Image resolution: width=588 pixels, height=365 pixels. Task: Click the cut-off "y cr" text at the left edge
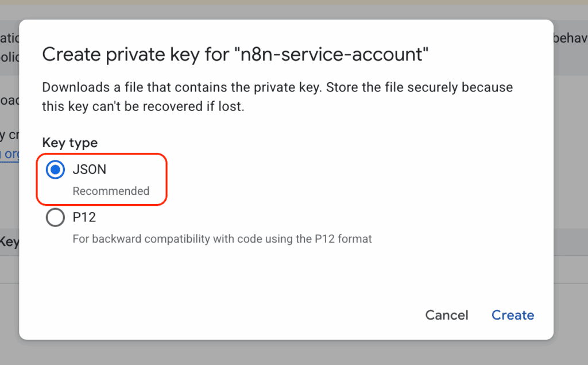tap(9, 135)
